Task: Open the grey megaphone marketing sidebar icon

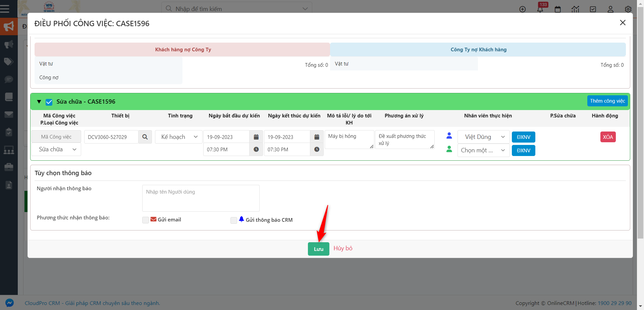Action: point(9,44)
